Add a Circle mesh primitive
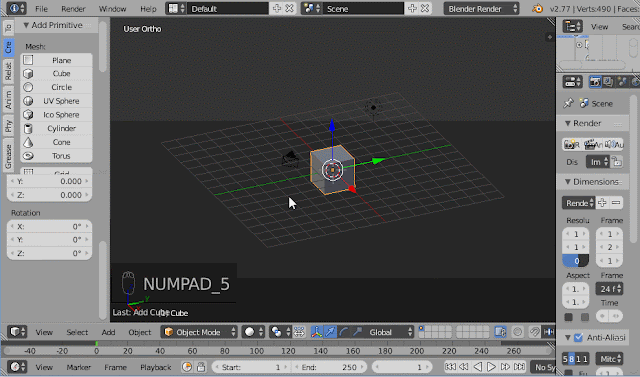Image resolution: width=640 pixels, height=377 pixels. pyautogui.click(x=56, y=87)
